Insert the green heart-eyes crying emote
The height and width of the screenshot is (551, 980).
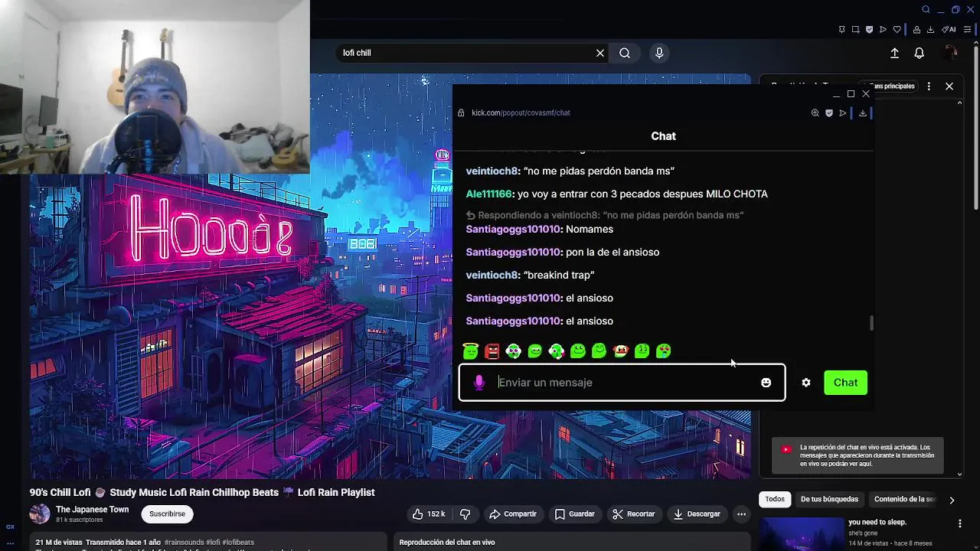click(664, 351)
